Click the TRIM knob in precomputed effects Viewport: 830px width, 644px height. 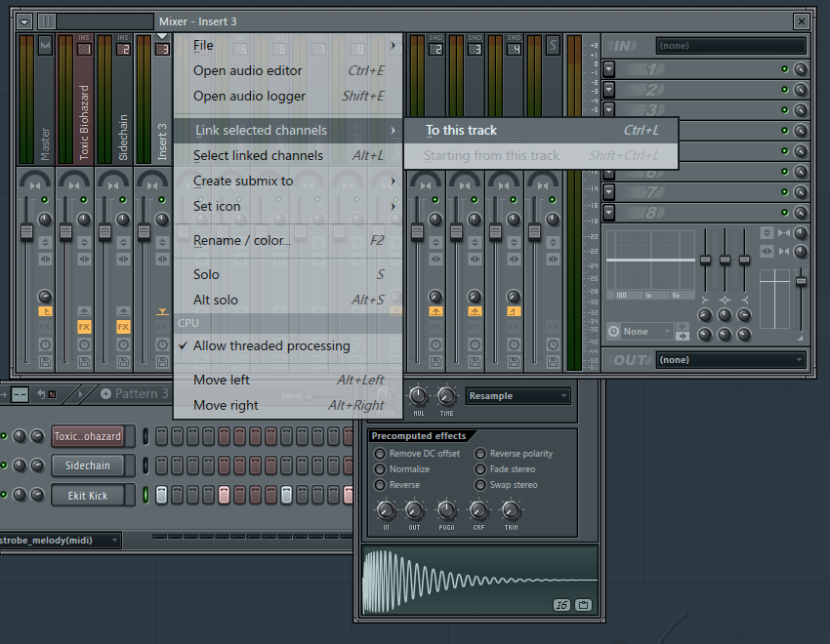pos(511,510)
